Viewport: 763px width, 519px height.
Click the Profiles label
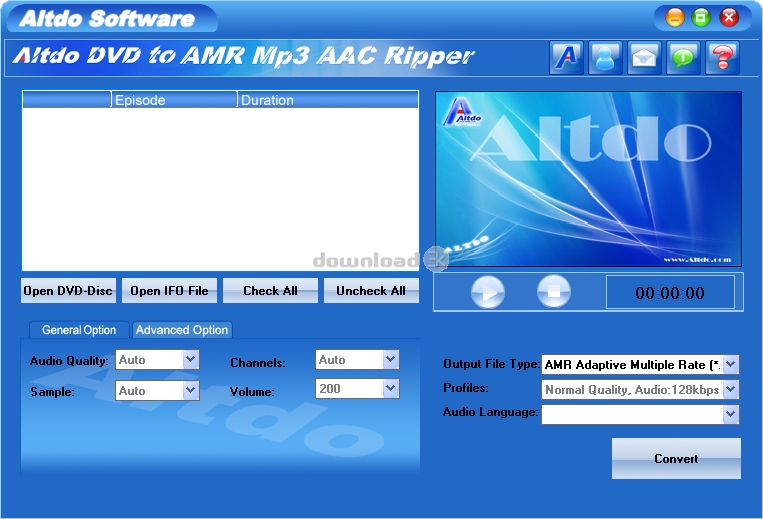(x=466, y=388)
